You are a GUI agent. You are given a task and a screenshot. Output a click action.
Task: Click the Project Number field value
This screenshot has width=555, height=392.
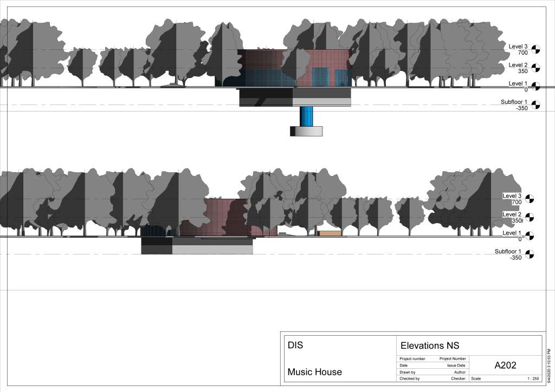coord(452,359)
